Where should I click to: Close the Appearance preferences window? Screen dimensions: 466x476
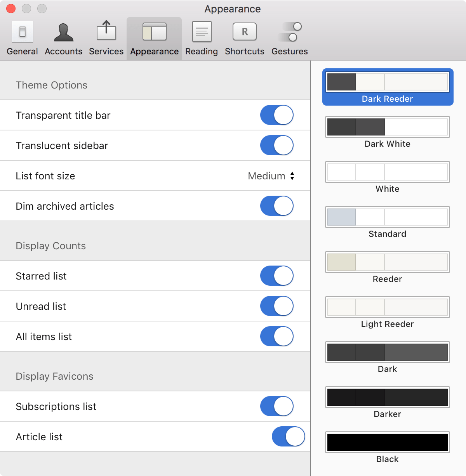click(x=11, y=9)
